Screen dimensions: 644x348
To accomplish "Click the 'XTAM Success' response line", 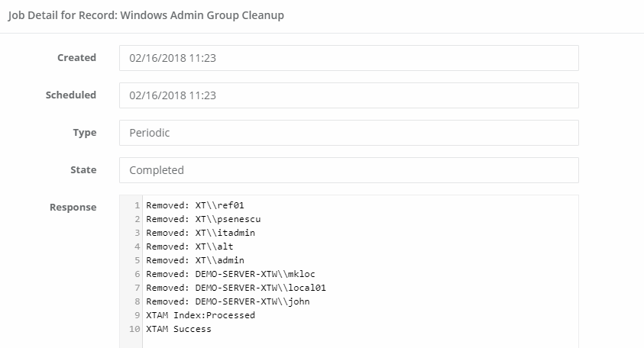I will [179, 329].
